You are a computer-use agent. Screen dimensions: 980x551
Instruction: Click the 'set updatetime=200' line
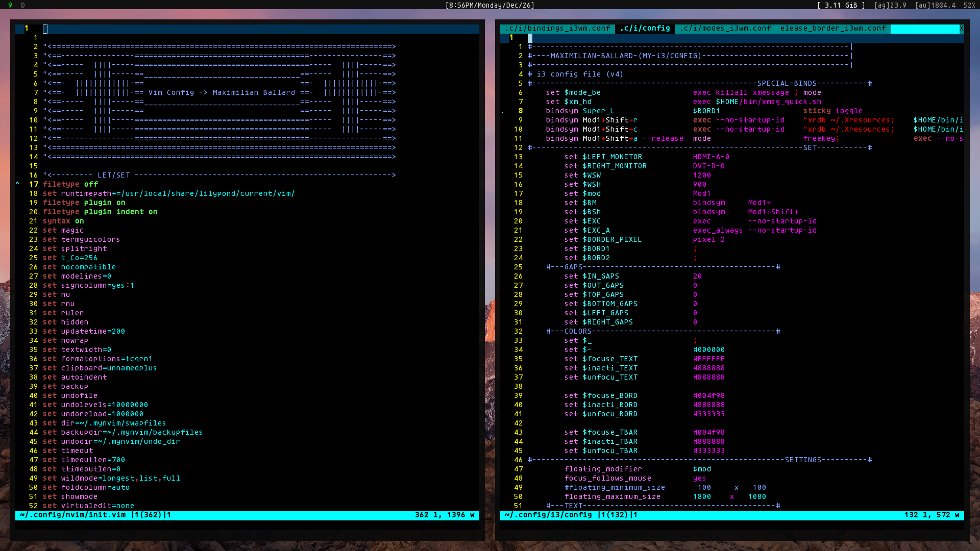(x=84, y=332)
